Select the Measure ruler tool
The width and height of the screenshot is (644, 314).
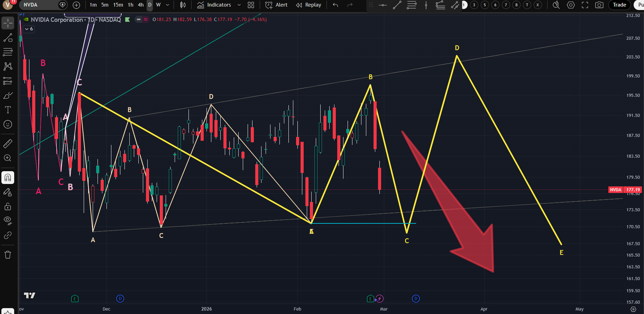pos(8,144)
